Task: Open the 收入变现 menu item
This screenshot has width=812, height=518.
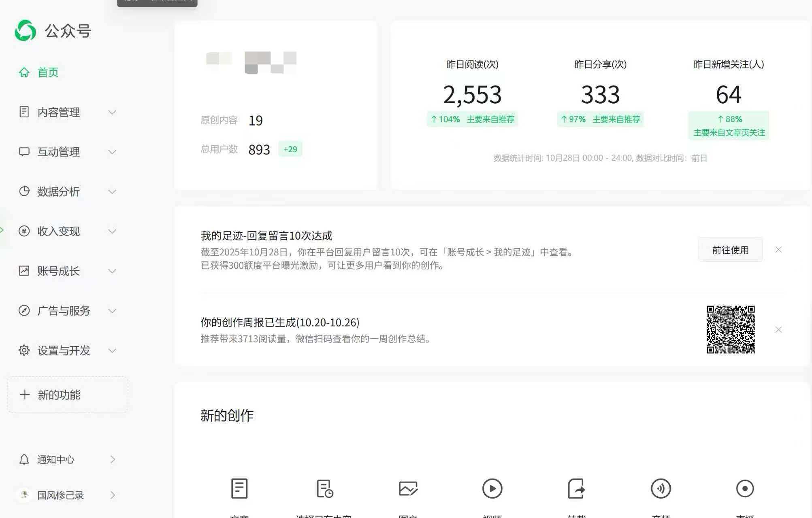Action: click(58, 231)
